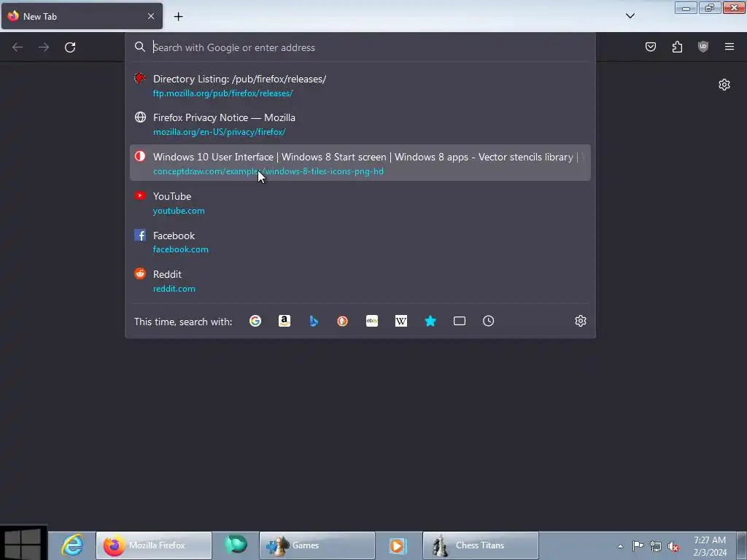Viewport: 747px width, 560px height.
Task: Search this time with Amazon
Action: [x=285, y=321]
